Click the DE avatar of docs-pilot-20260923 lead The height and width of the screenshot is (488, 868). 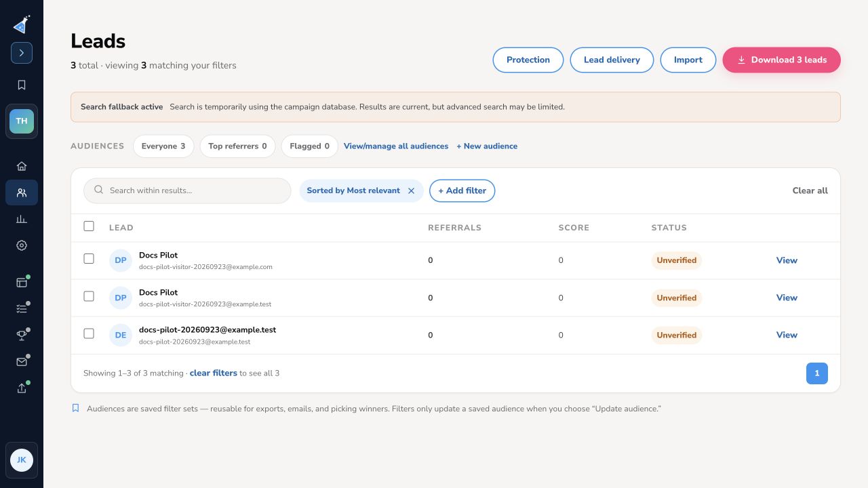tap(121, 335)
